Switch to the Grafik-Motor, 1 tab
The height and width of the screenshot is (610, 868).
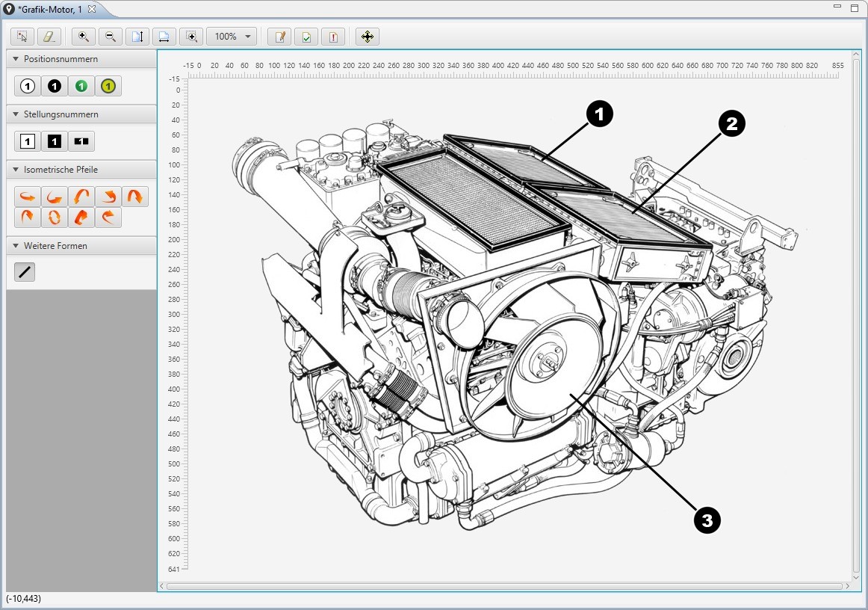(49, 9)
